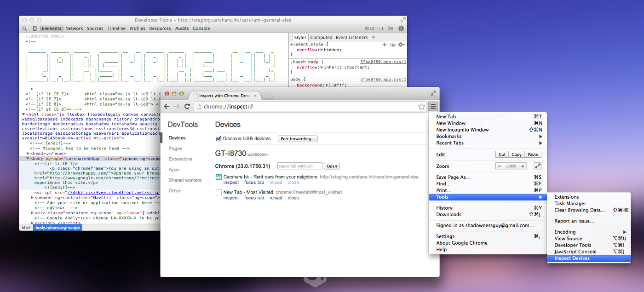The width and height of the screenshot is (644, 292).
Task: Open the Event Listeners tab
Action: 351,37
